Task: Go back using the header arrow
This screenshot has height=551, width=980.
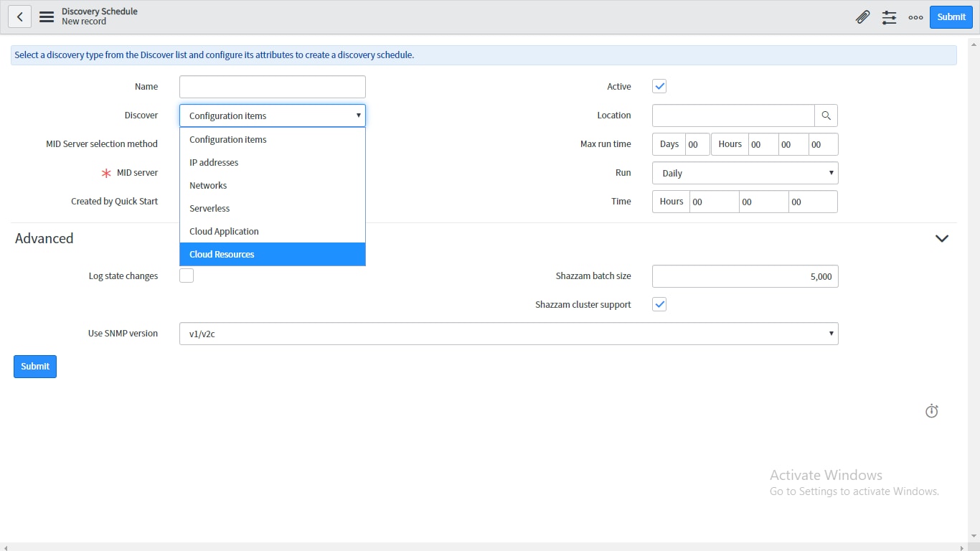Action: click(x=20, y=17)
